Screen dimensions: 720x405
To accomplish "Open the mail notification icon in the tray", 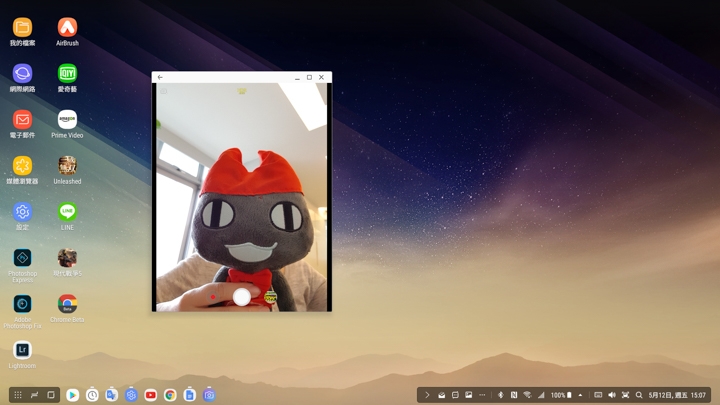I will point(441,395).
